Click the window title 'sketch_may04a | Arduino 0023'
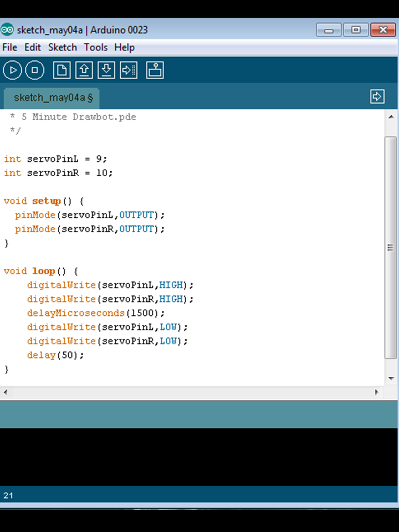This screenshot has width=399, height=532. click(x=83, y=30)
